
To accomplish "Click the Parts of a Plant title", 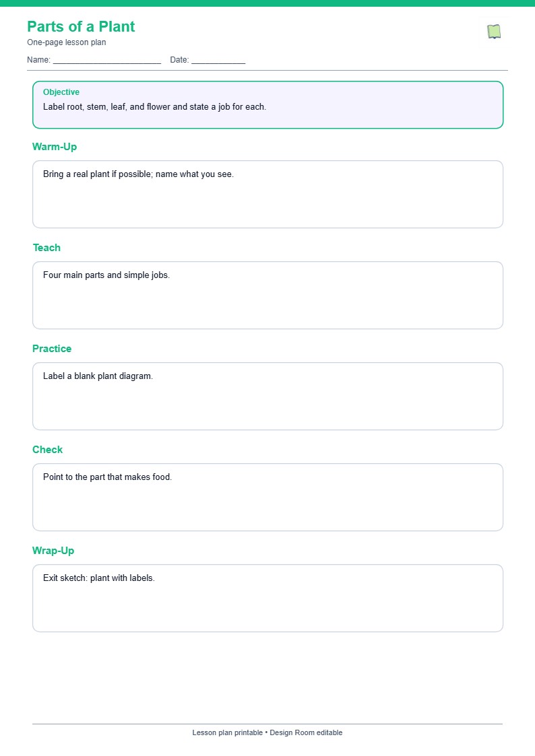I will tap(81, 26).
